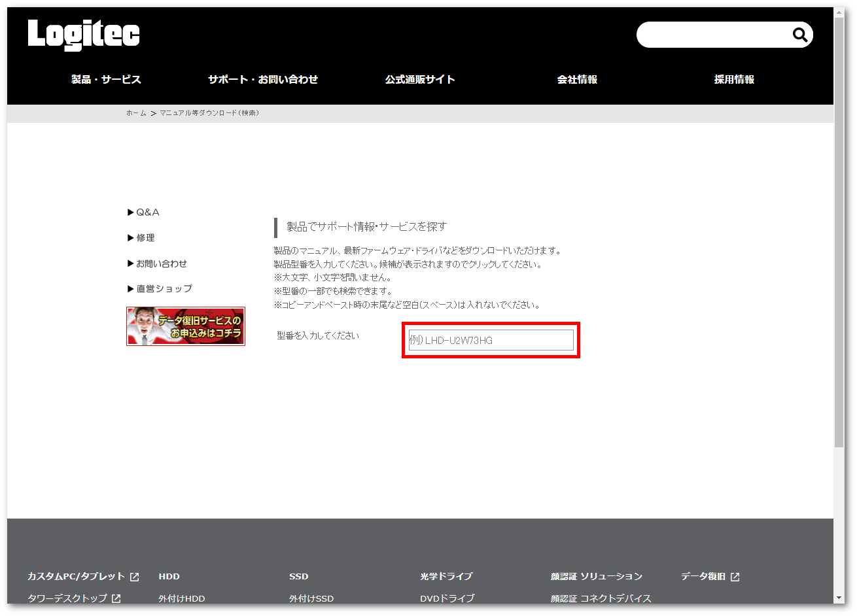Click the scrollbar down arrow

pos(839,598)
